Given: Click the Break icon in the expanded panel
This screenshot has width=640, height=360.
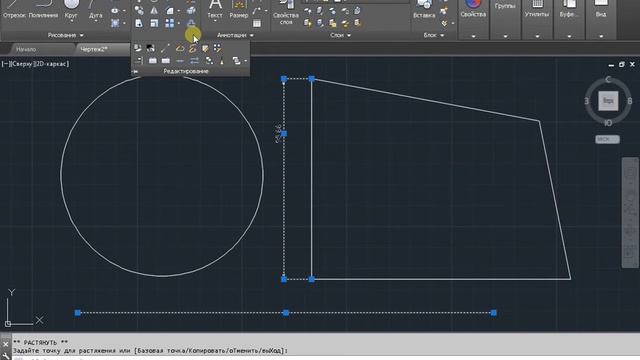Looking at the screenshot, I should point(152,61).
